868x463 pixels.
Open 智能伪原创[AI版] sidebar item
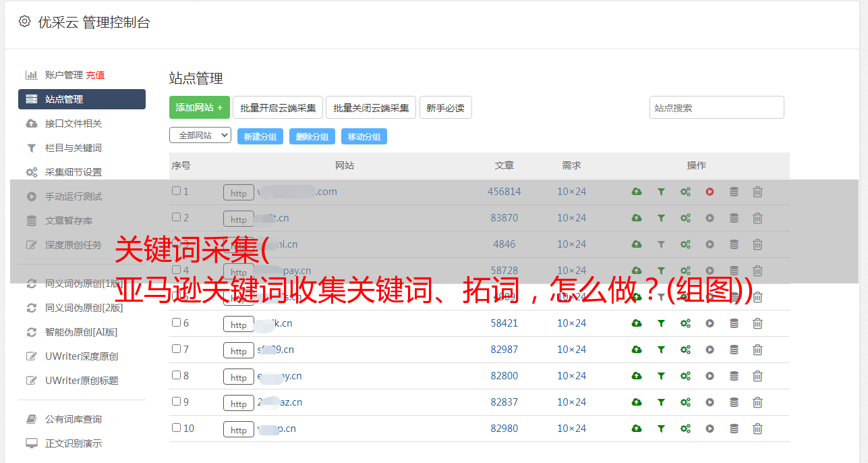[x=82, y=332]
